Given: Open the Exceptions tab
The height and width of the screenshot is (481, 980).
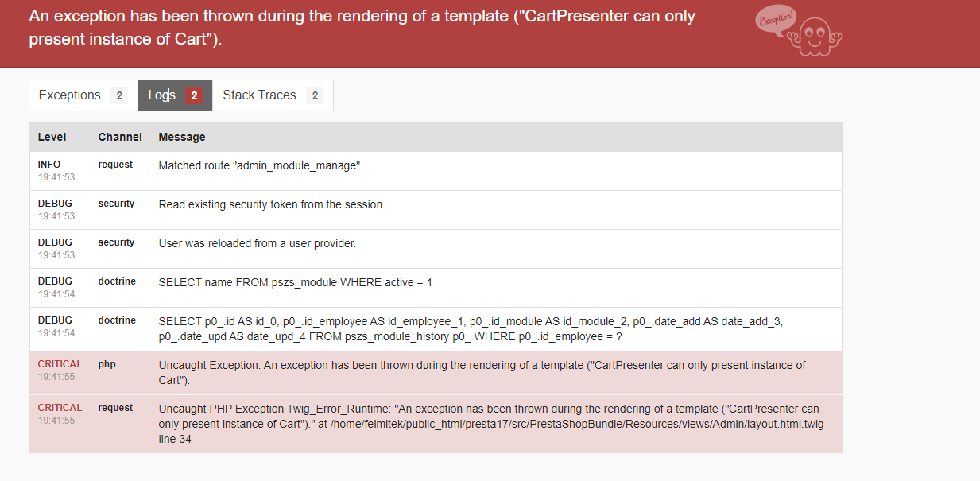Looking at the screenshot, I should [70, 95].
